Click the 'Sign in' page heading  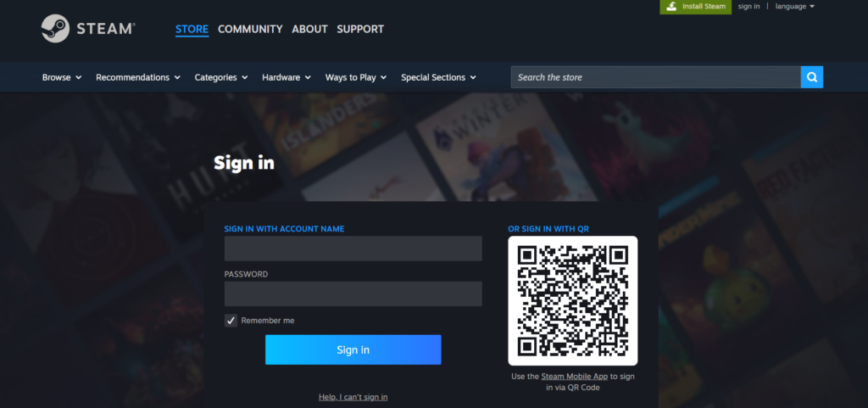[x=244, y=163]
